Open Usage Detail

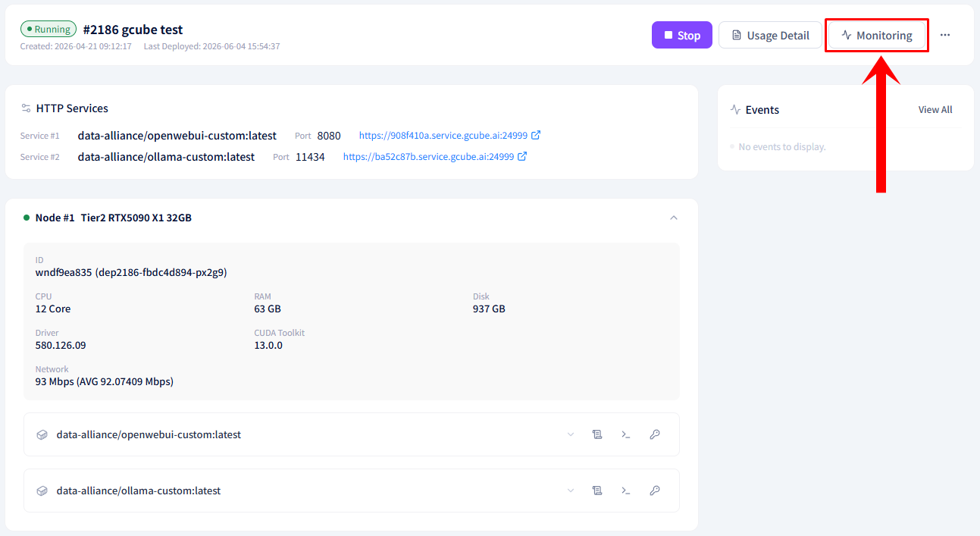click(x=770, y=35)
